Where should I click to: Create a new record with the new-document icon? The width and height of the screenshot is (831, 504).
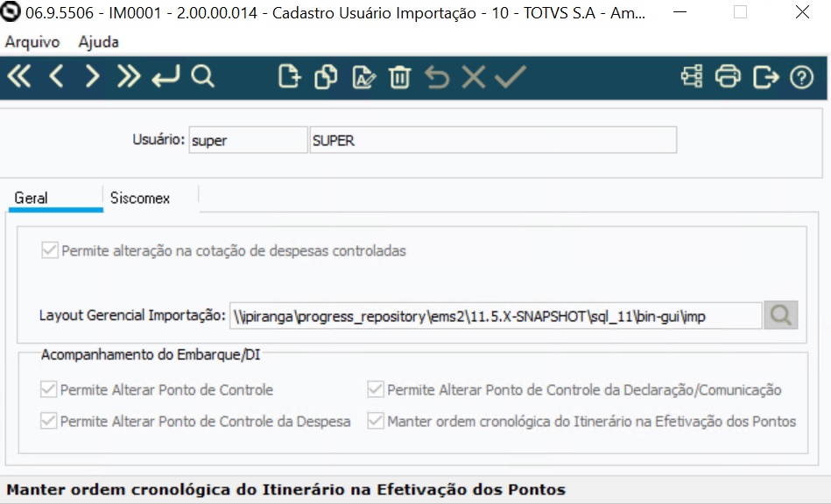(x=289, y=77)
